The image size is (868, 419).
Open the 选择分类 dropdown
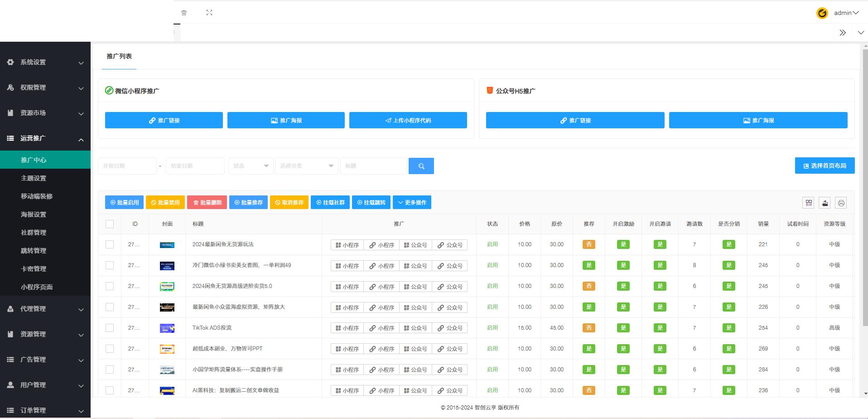(306, 166)
